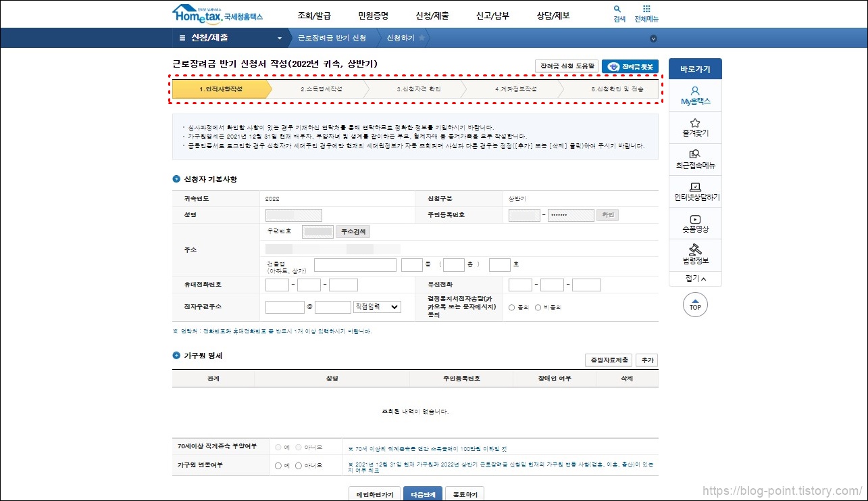The height and width of the screenshot is (501, 868).
Task: Expand the breadcrumb bar down-arrow
Action: point(653,39)
